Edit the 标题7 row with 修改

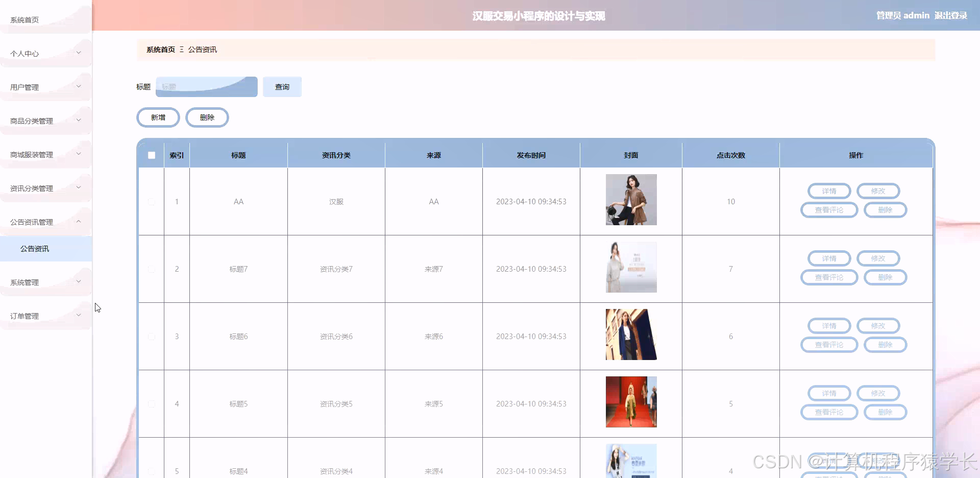(878, 258)
